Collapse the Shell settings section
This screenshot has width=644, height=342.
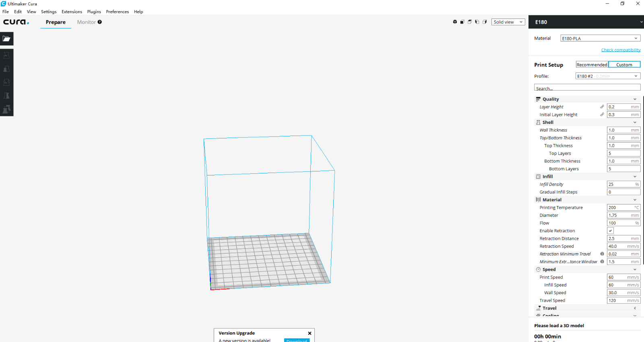[x=635, y=122]
